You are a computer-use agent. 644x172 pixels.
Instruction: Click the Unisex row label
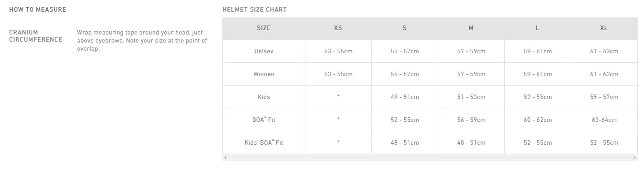[x=264, y=52]
